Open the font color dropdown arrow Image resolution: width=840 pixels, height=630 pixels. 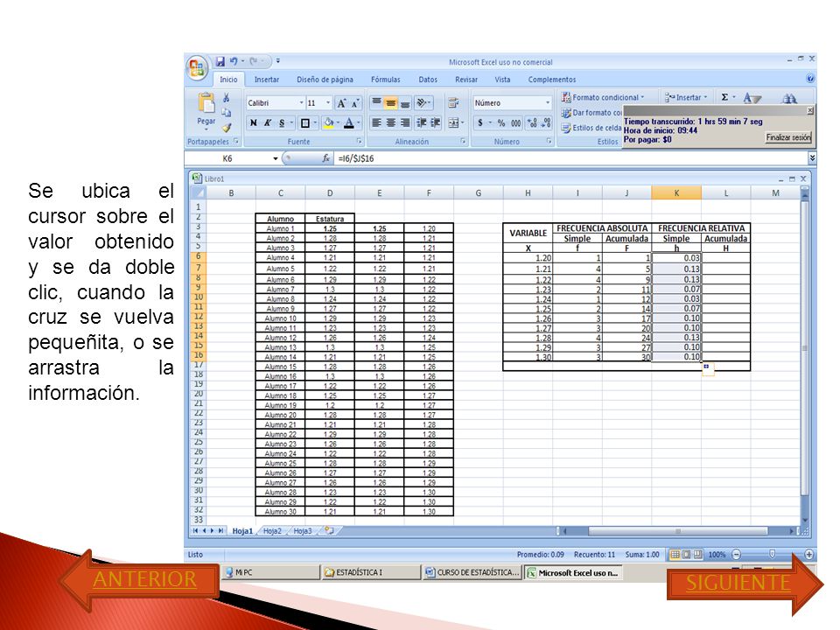(358, 123)
